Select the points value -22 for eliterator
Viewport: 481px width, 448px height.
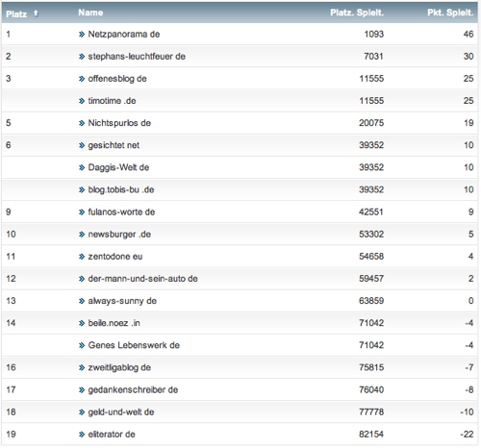(467, 435)
